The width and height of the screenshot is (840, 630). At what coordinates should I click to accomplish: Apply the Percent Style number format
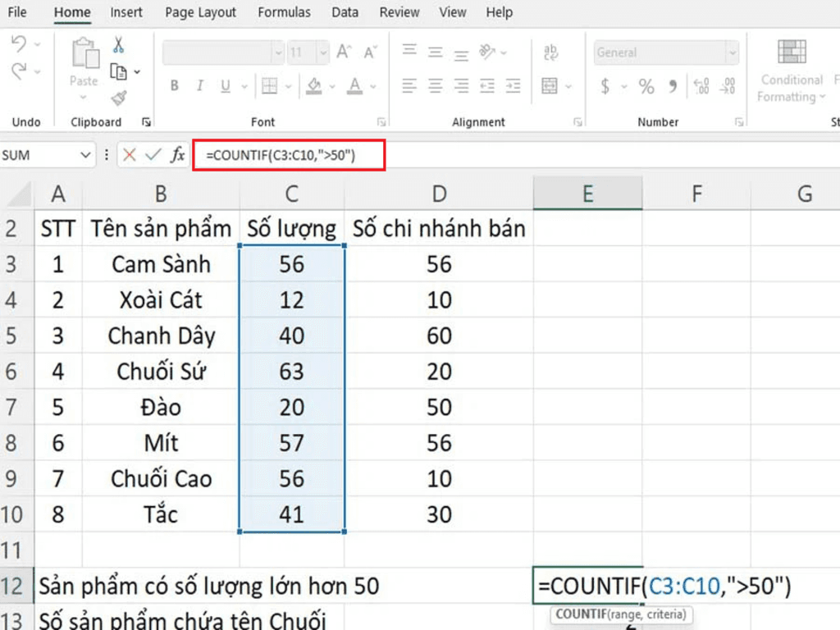646,84
